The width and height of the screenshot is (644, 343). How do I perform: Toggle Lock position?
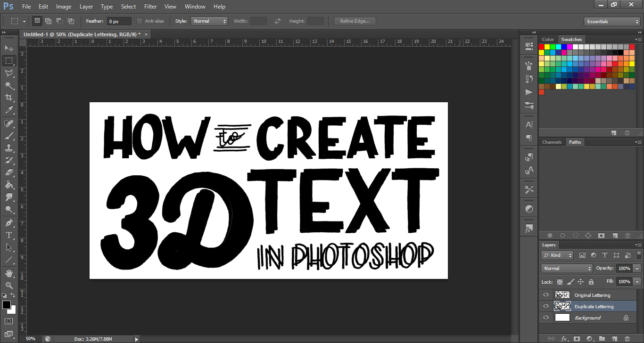[581, 282]
